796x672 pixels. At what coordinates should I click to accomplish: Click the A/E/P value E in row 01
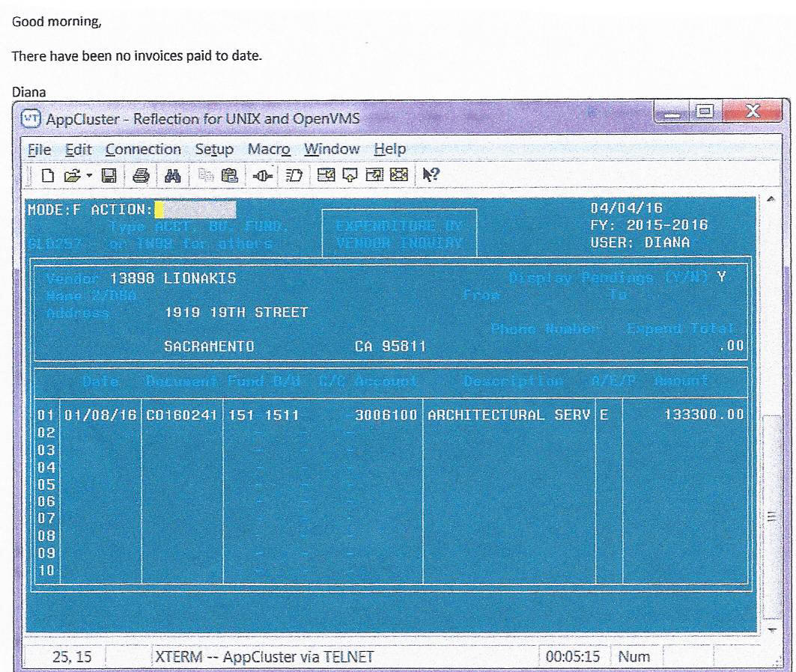604,415
